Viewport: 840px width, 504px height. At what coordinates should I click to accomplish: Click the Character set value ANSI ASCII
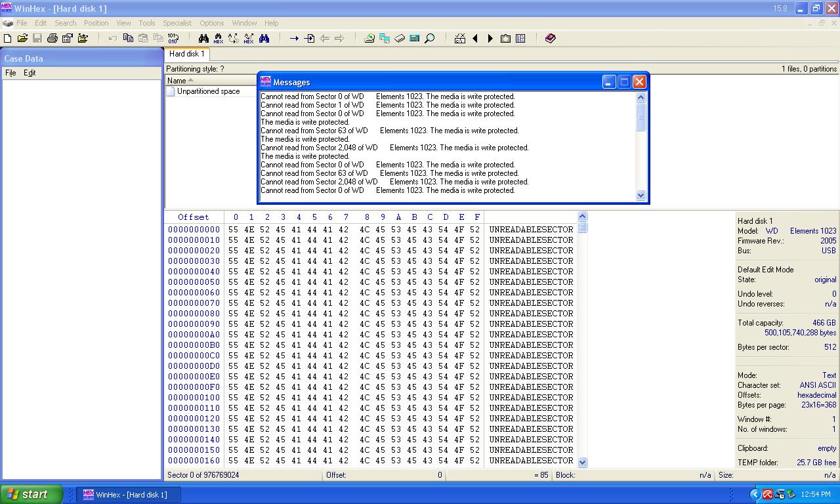pos(818,385)
